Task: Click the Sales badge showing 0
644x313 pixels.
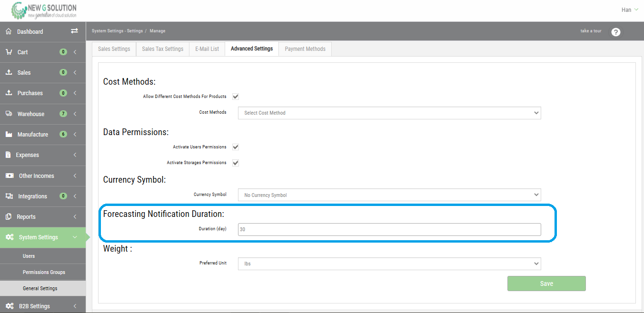Action: click(63, 72)
